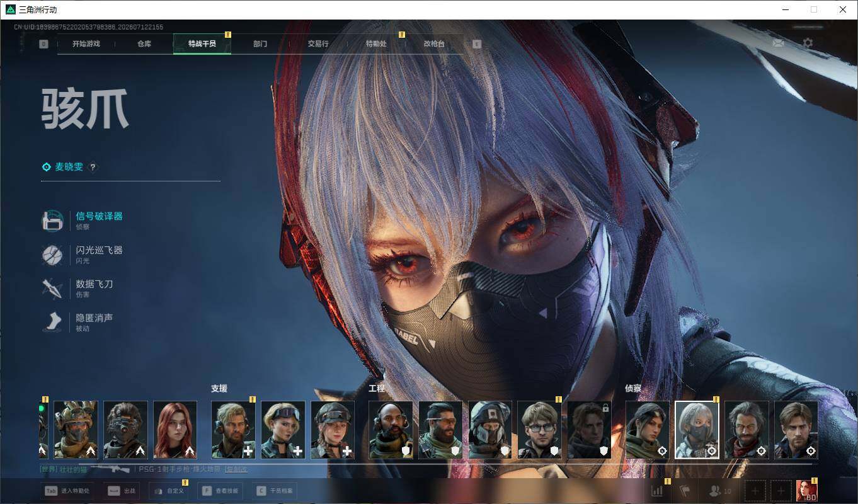Screen dimensions: 858x504
Task: Open the flag icon in bottom bar
Action: tap(686, 491)
